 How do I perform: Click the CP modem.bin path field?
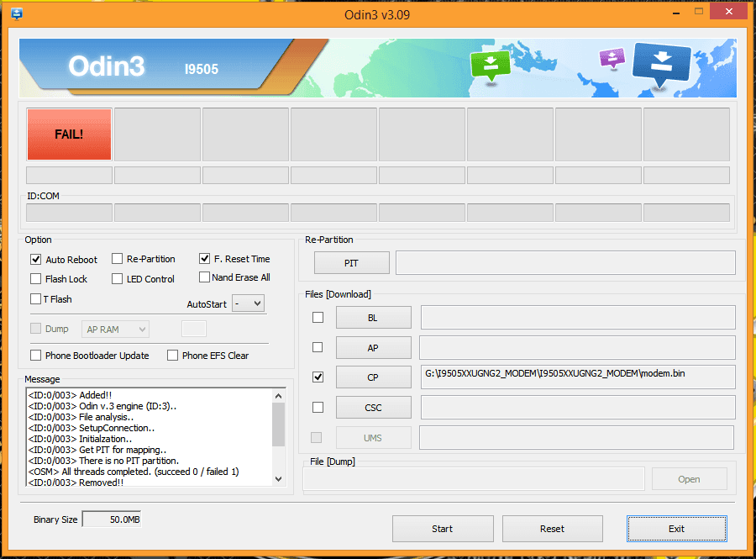coord(578,377)
